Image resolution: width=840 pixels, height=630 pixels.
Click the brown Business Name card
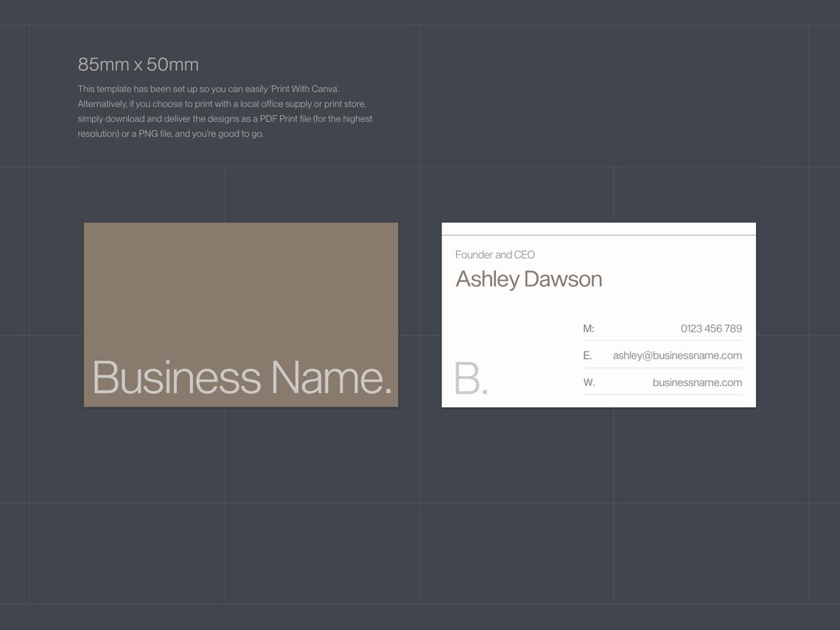pyautogui.click(x=240, y=313)
